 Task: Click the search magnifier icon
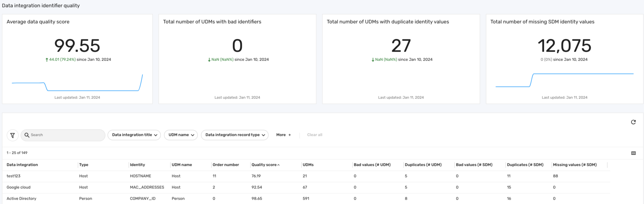tap(27, 135)
